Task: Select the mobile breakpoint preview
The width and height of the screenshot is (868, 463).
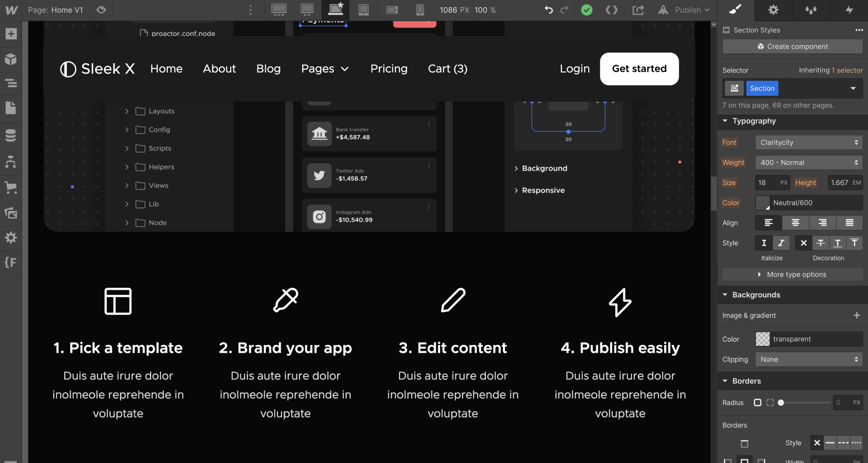Action: point(421,10)
